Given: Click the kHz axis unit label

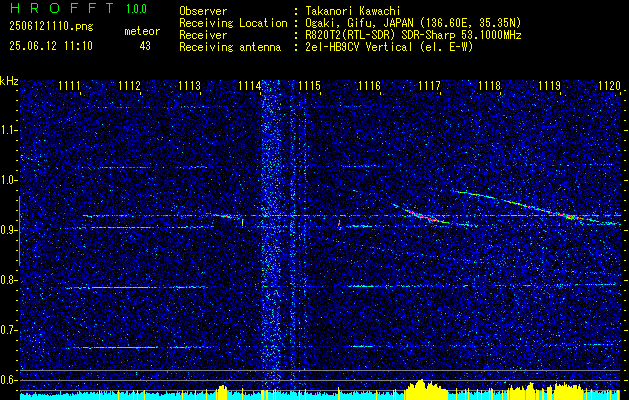Looking at the screenshot, I should coord(9,81).
